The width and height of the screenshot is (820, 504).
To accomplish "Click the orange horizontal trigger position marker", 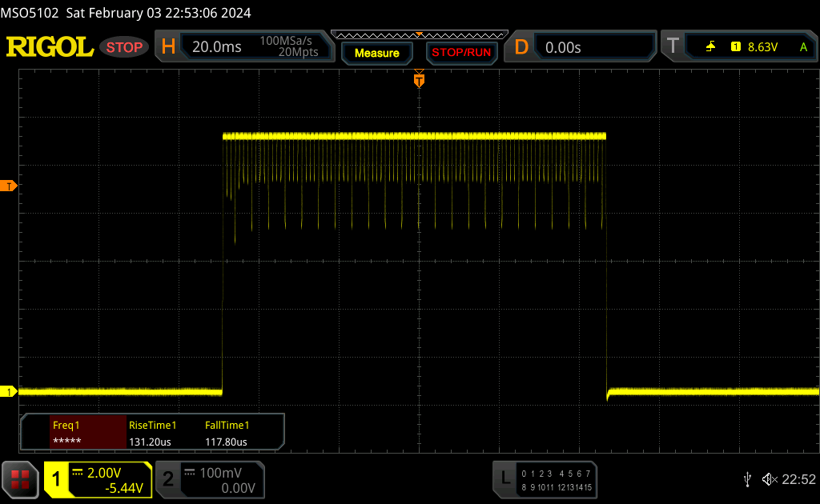I will click(418, 80).
